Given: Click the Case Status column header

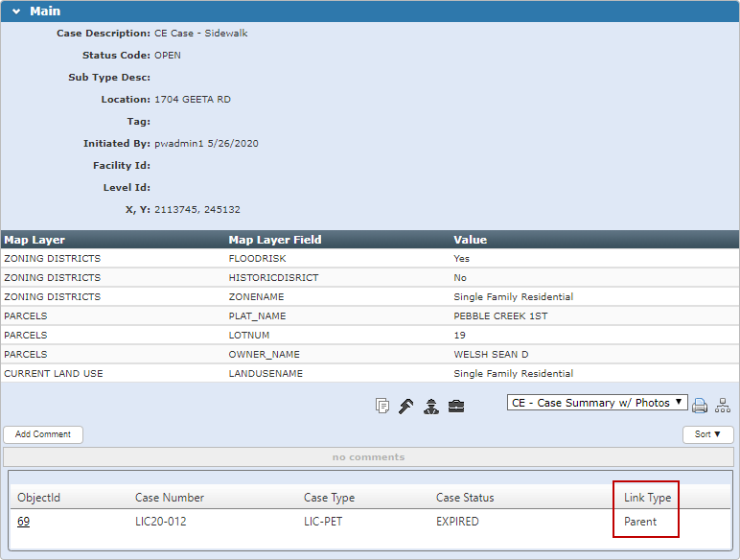Looking at the screenshot, I should [x=465, y=498].
